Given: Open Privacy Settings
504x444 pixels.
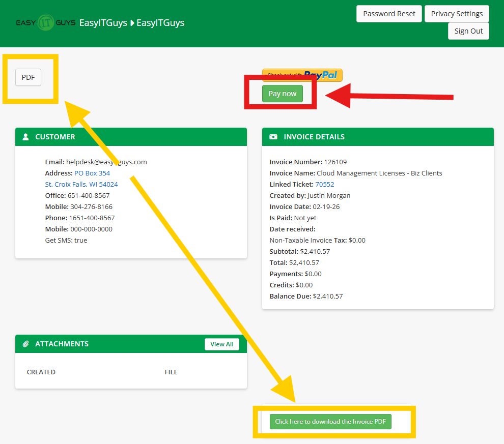Looking at the screenshot, I should (457, 14).
